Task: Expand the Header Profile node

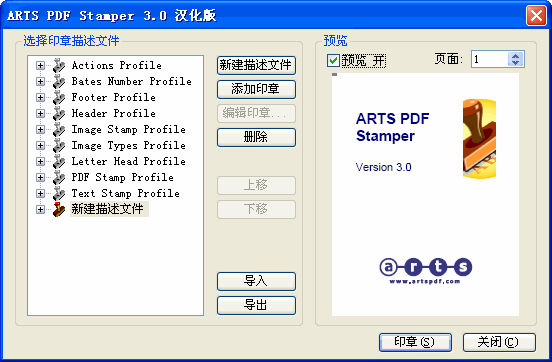Action: tap(40, 113)
